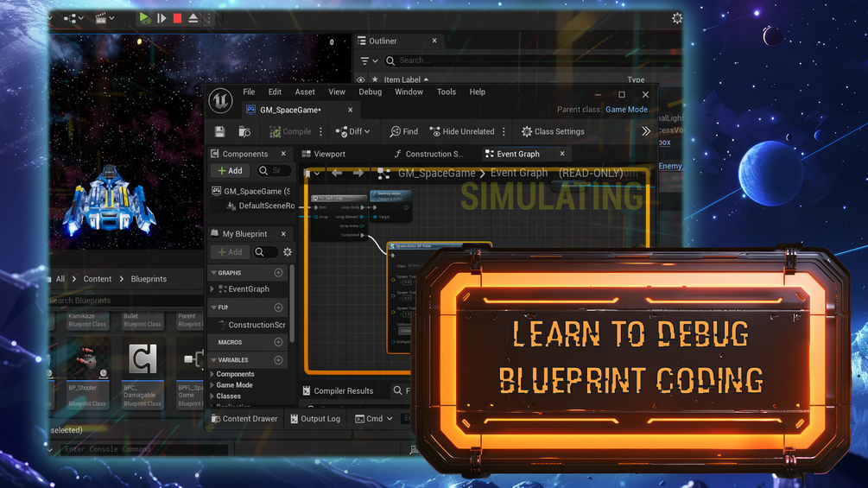
Task: Switch to the Viewport tab
Action: [323, 154]
